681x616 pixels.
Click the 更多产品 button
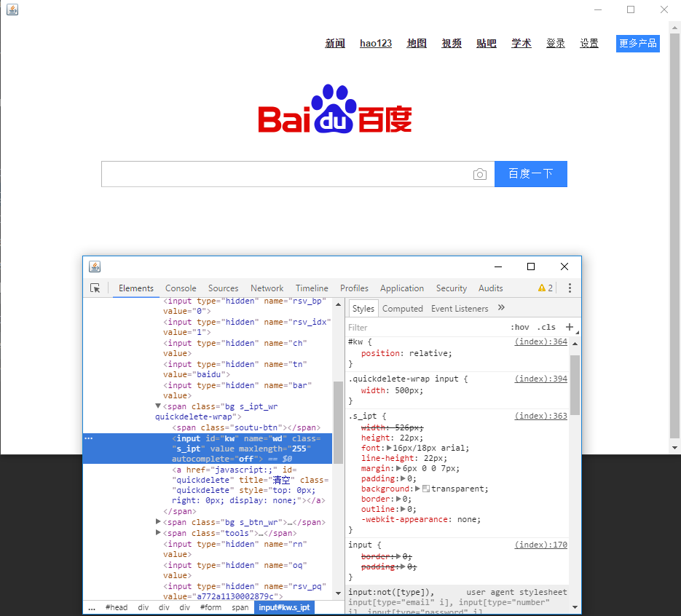pos(637,44)
